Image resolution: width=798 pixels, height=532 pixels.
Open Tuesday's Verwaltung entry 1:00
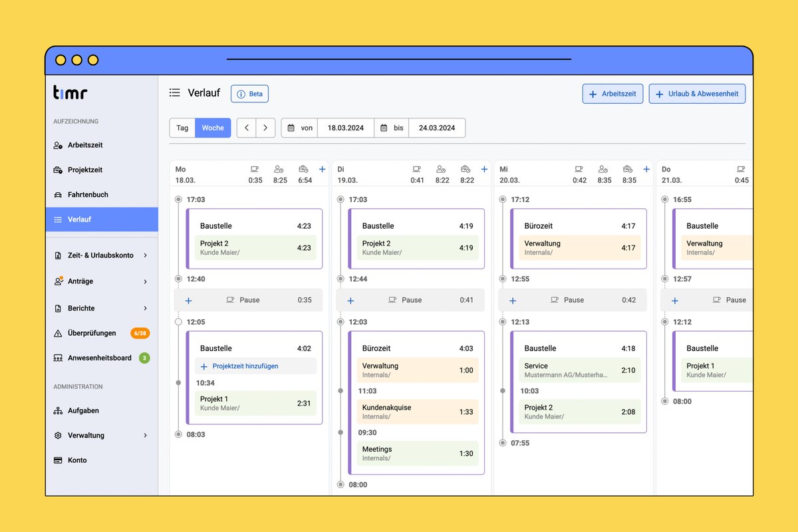(418, 370)
